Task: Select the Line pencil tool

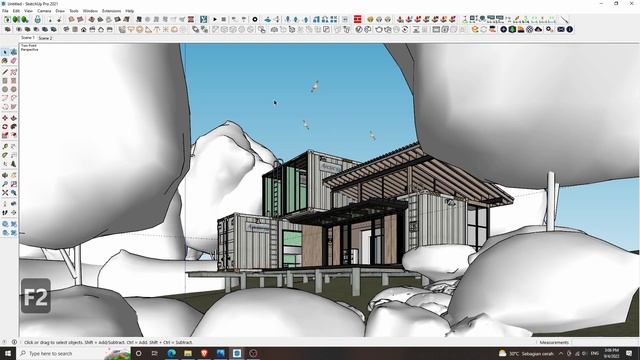Action: (5, 72)
